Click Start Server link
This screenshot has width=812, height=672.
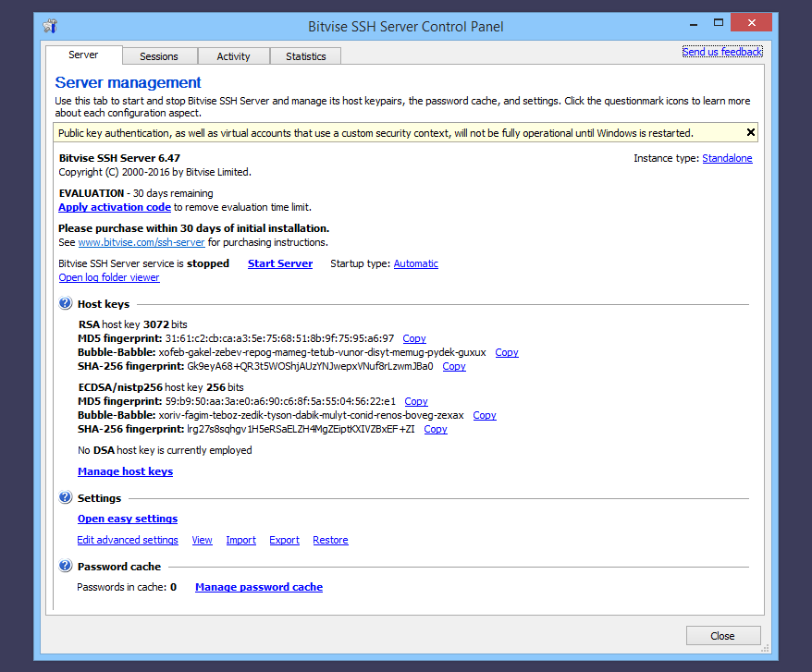click(x=280, y=263)
